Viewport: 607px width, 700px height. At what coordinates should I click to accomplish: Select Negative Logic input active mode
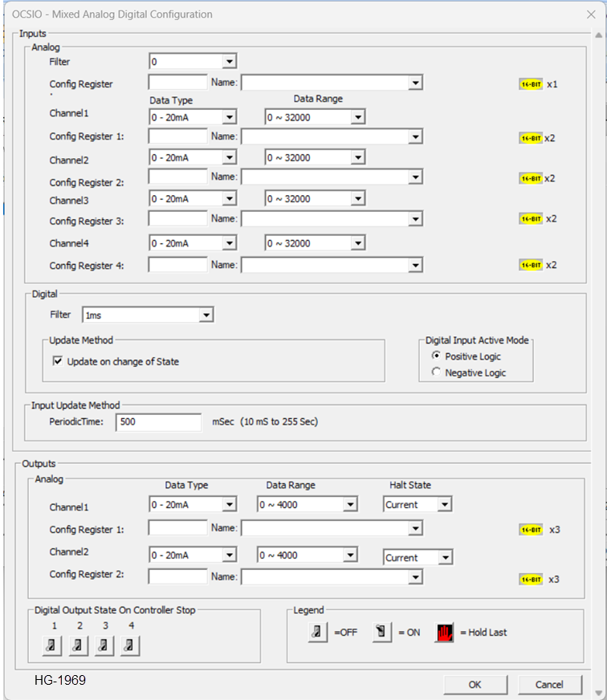tap(437, 372)
